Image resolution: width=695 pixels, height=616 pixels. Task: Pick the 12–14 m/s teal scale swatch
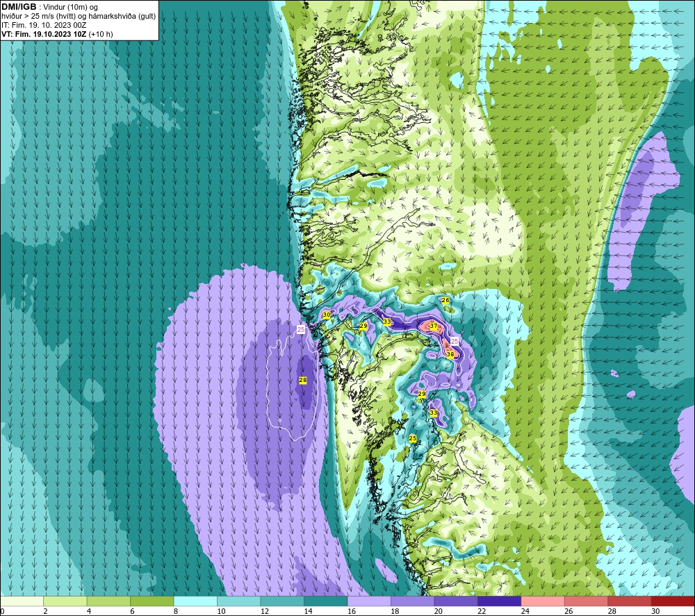point(282,601)
